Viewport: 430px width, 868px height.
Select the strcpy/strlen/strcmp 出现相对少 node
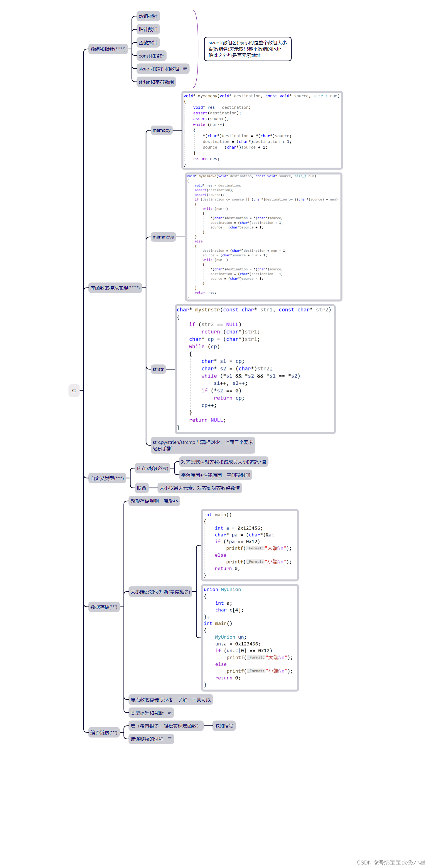pyautogui.click(x=203, y=445)
